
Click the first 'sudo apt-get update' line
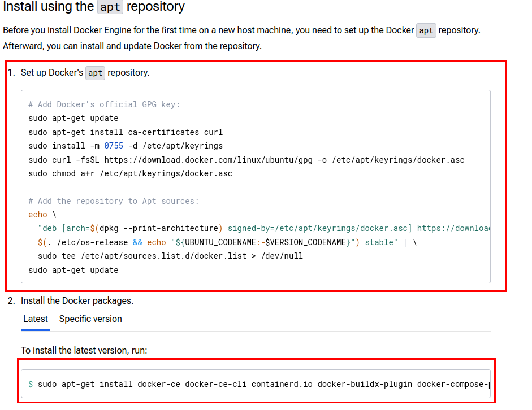(73, 119)
